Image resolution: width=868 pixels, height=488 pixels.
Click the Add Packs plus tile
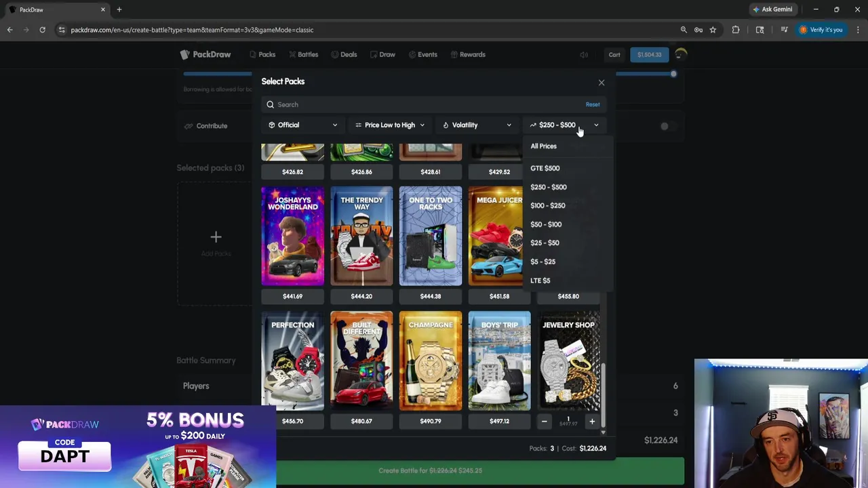216,243
